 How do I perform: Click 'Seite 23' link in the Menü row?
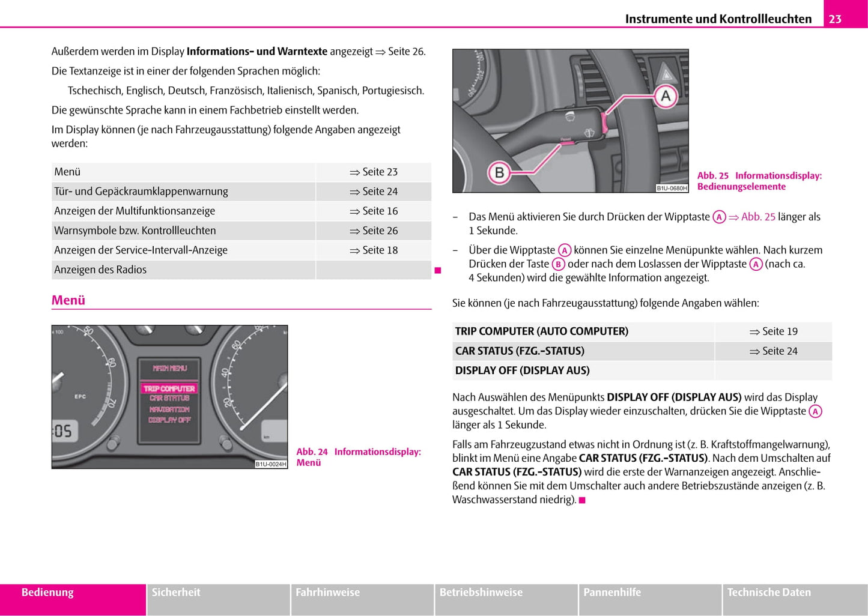(374, 172)
